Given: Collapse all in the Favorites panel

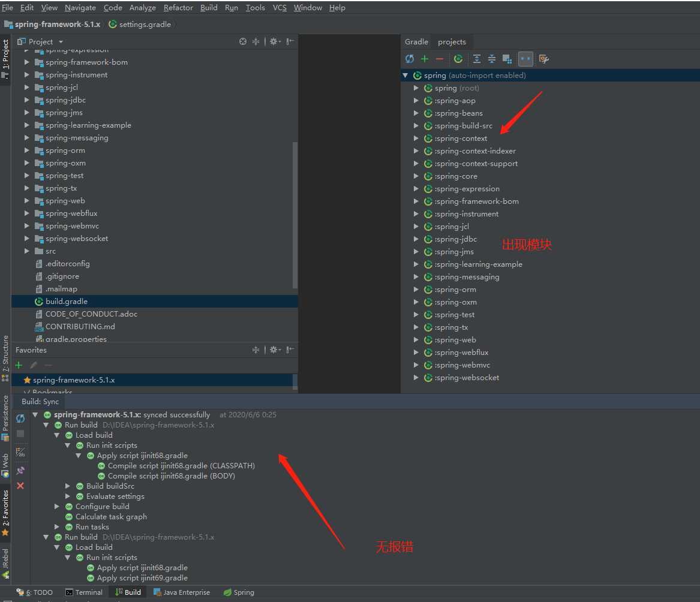Looking at the screenshot, I should tap(256, 350).
